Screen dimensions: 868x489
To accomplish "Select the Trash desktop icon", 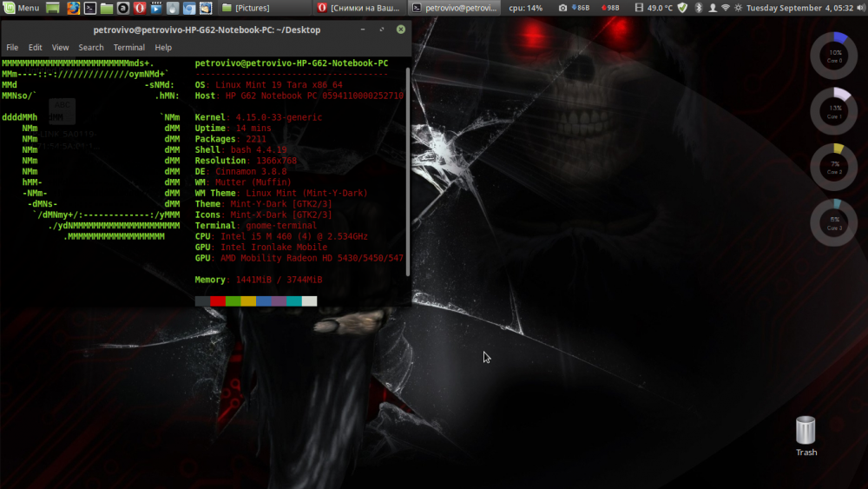I will [x=806, y=436].
